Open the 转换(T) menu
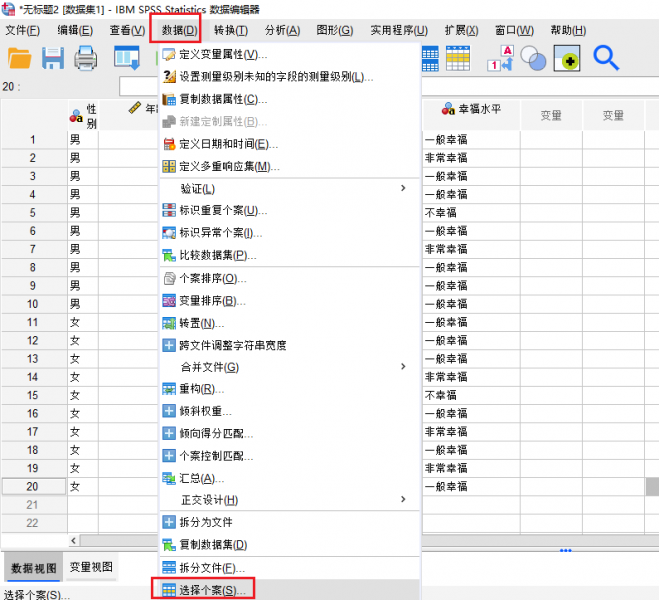This screenshot has width=659, height=600. pyautogui.click(x=231, y=30)
